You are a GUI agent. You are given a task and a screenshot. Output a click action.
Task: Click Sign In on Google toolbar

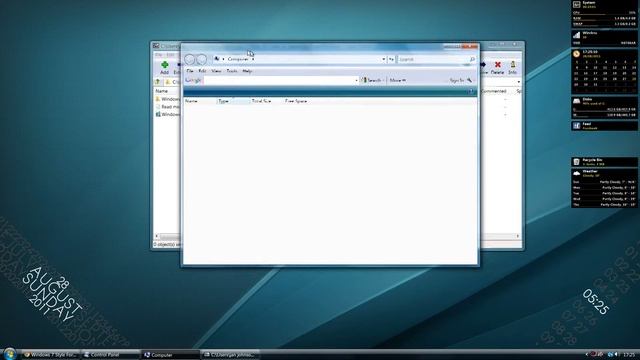[x=457, y=80]
